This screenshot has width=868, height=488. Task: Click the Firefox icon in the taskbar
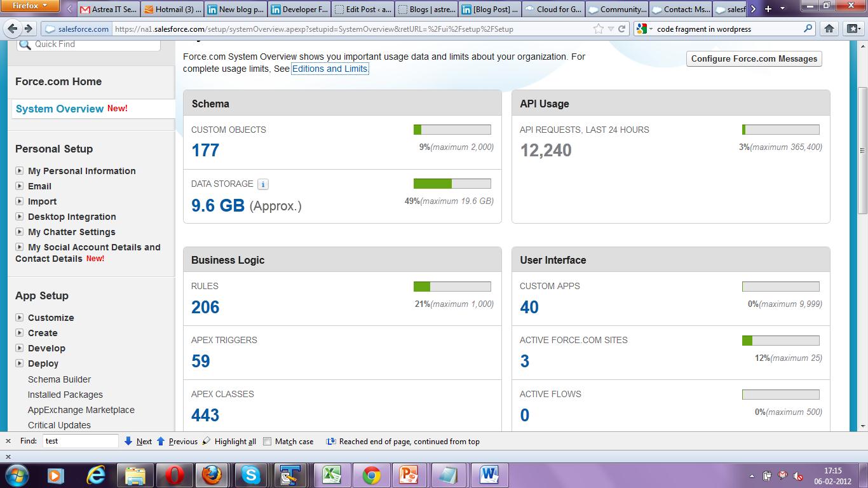tap(212, 475)
